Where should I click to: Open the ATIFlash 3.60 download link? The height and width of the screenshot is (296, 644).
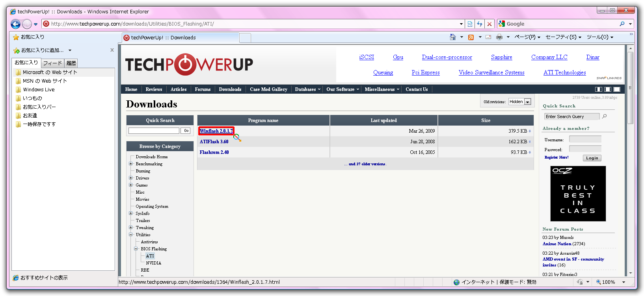214,142
